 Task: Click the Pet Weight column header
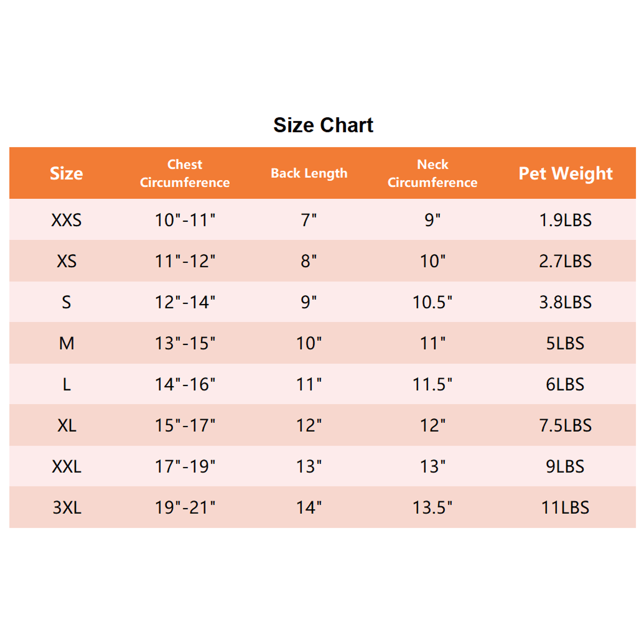click(x=565, y=174)
